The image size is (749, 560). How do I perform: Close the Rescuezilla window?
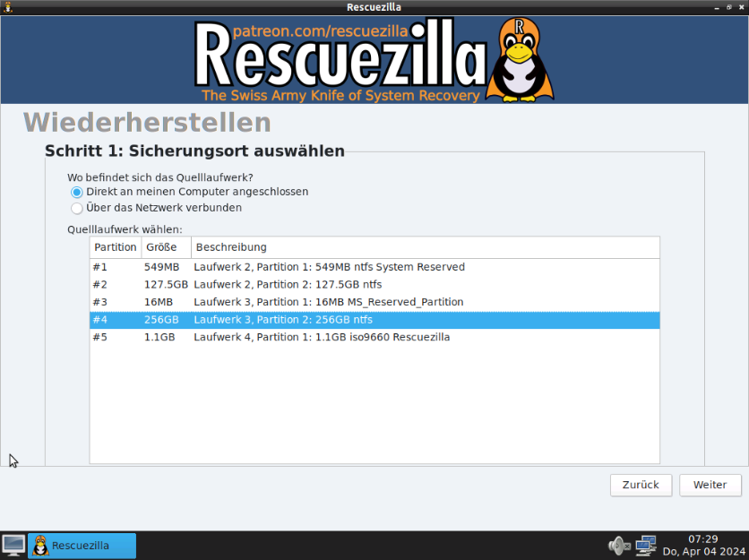click(740, 7)
